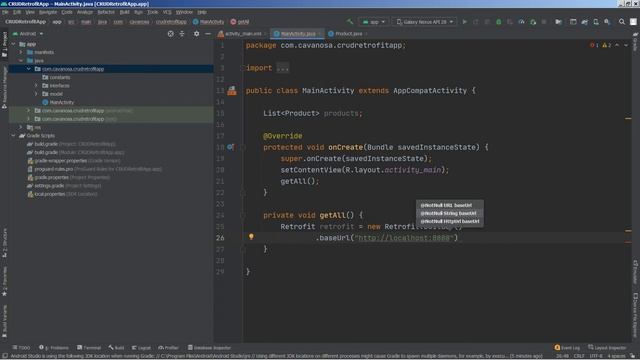Select local.properties in Gradle Scripts

pyautogui.click(x=50, y=194)
